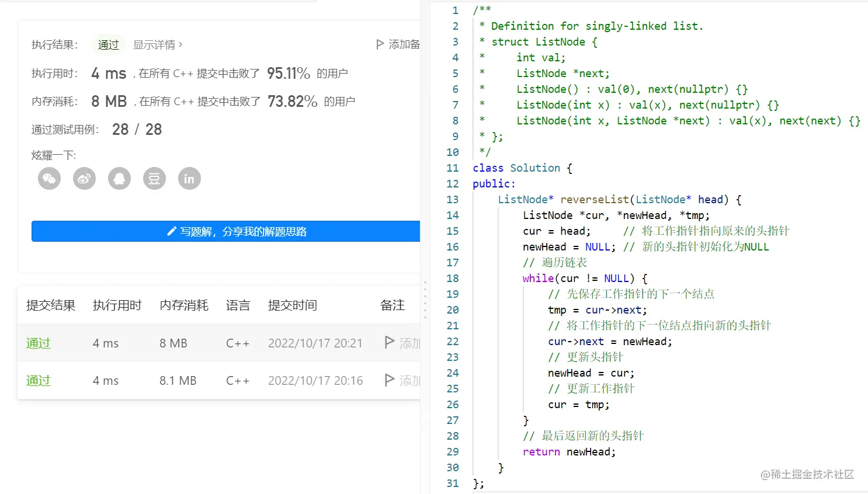Image resolution: width=868 pixels, height=494 pixels.
Task: Click the 8.1 MB memory cell
Action: [x=178, y=381]
